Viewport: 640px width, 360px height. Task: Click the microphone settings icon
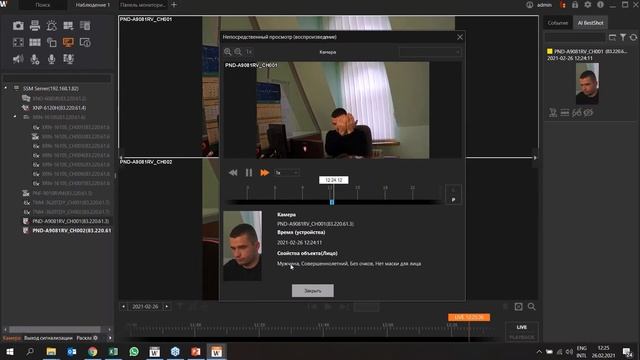[35, 59]
